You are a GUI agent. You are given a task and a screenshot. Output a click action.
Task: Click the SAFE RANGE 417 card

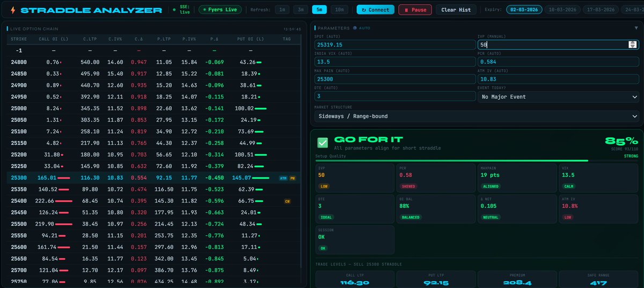pyautogui.click(x=598, y=279)
